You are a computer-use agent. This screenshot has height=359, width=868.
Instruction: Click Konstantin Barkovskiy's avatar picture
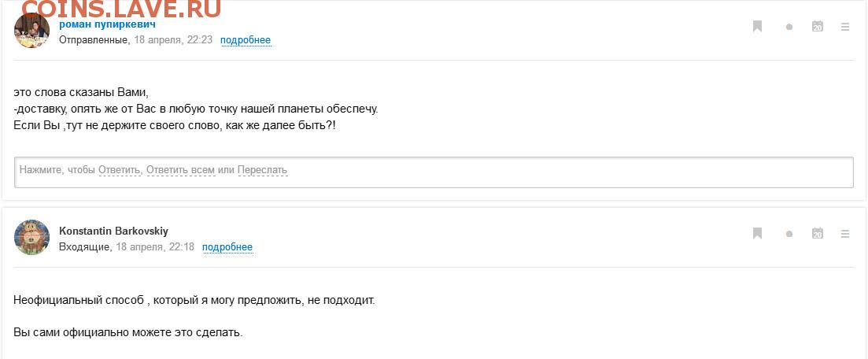coord(32,237)
